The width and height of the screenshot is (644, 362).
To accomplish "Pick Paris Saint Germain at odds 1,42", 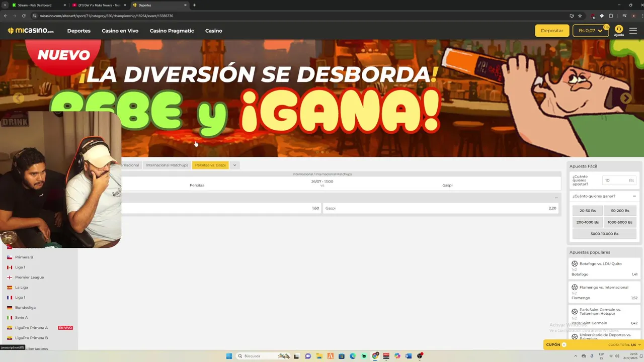I will (604, 323).
